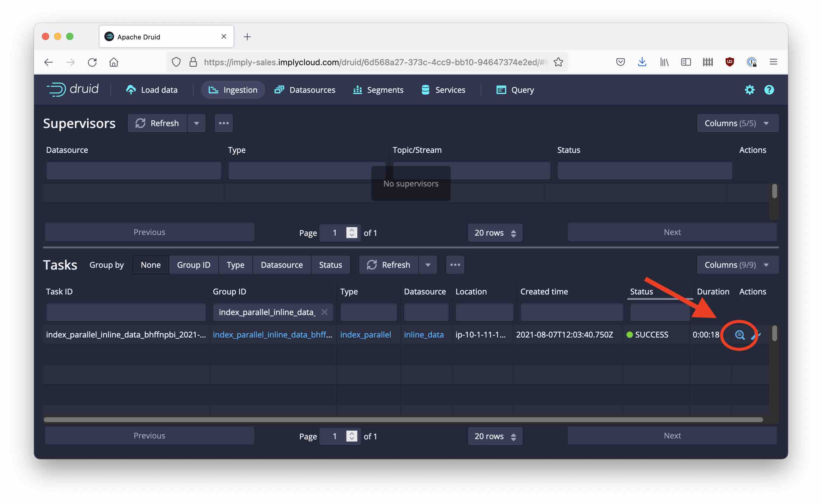
Task: Click the wrench actions icon in task row
Action: (755, 334)
